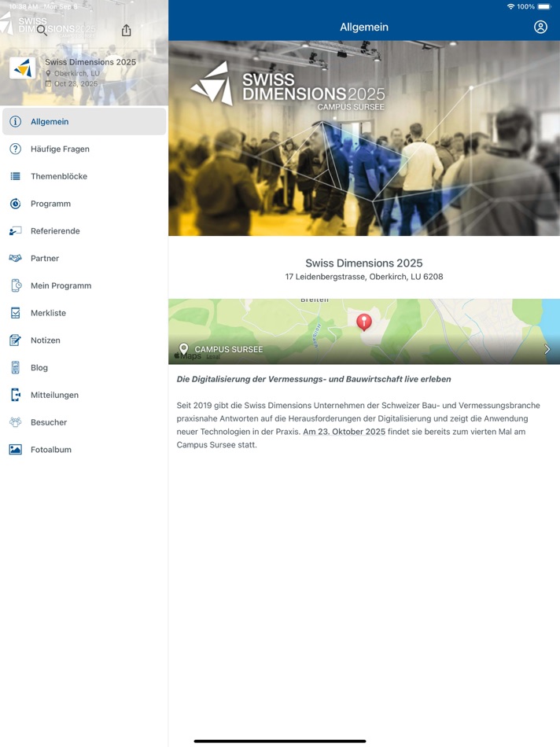Show Besucher list

84,422
